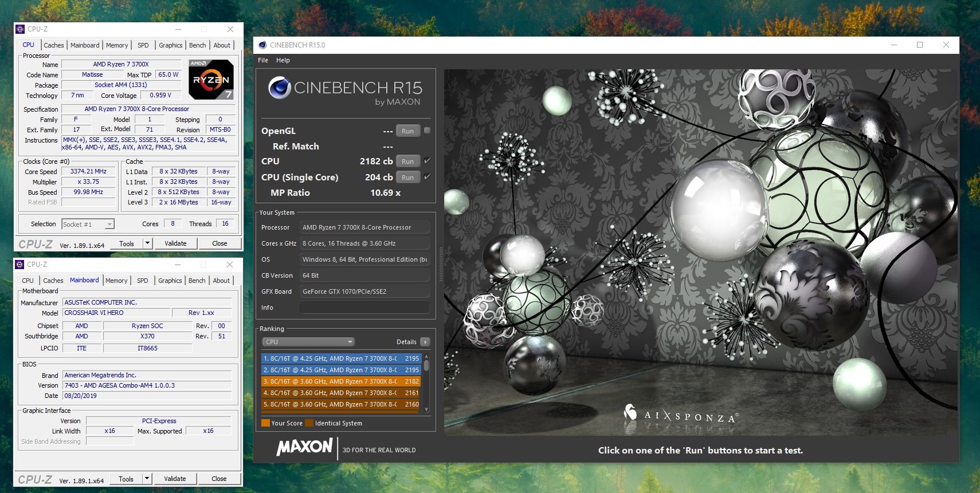Screen dimensions: 980x493
Task: Open the Socket #1 selection dropdown
Action: coord(88,224)
